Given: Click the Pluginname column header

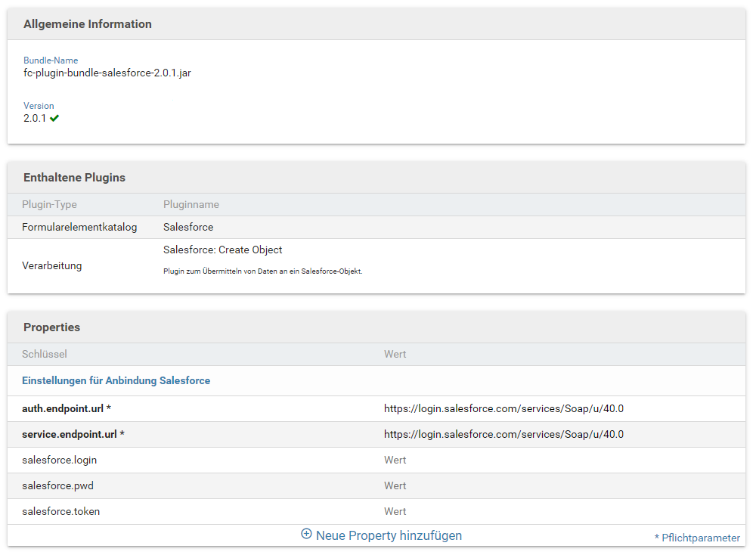Looking at the screenshot, I should 191,204.
